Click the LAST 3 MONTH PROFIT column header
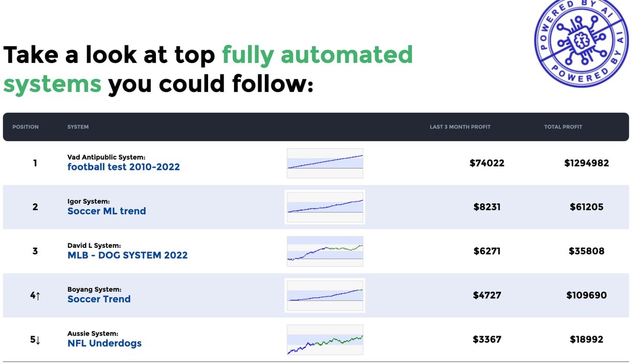Viewport: 632px width, 364px height. point(460,127)
